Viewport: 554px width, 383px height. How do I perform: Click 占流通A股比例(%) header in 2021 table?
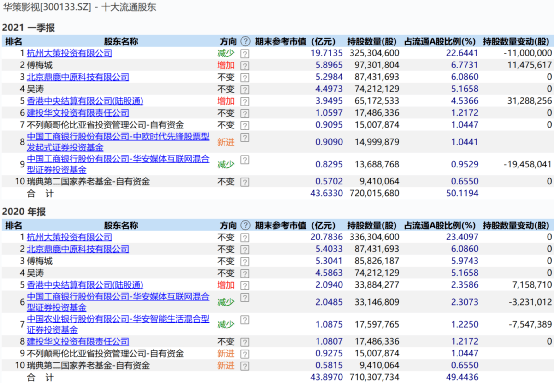coord(440,41)
